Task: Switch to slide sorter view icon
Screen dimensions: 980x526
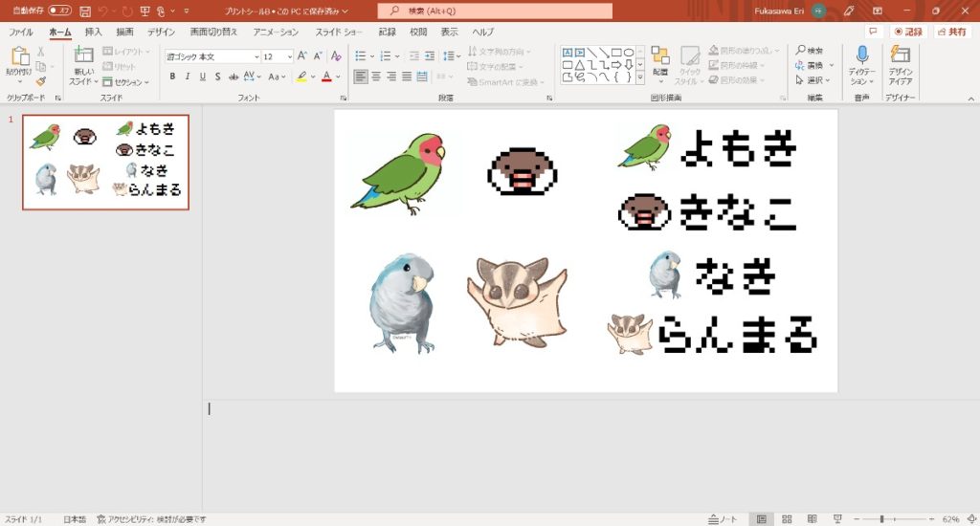Action: 787,518
